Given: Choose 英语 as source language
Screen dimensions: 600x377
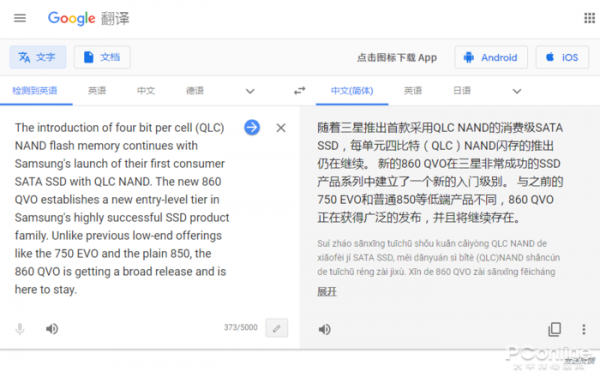Looking at the screenshot, I should [97, 91].
